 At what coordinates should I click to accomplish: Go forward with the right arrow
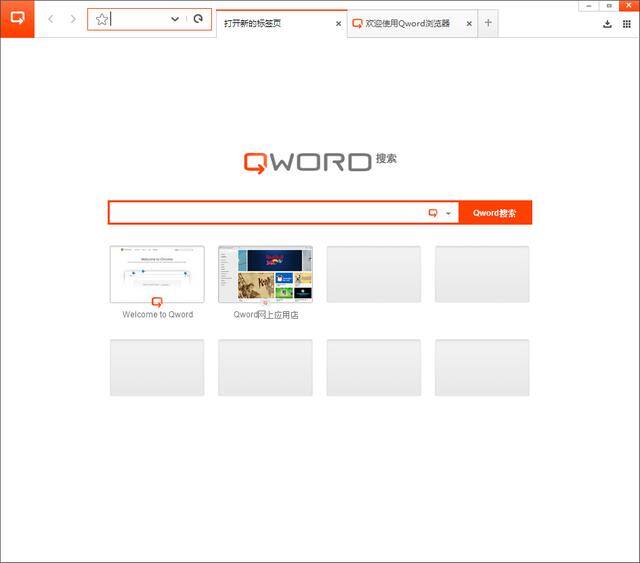73,19
